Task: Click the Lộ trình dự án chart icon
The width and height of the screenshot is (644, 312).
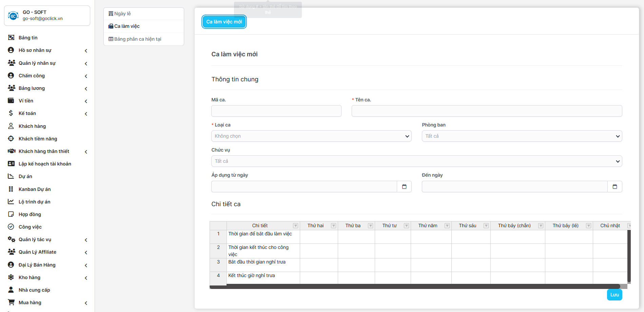Action: click(11, 202)
